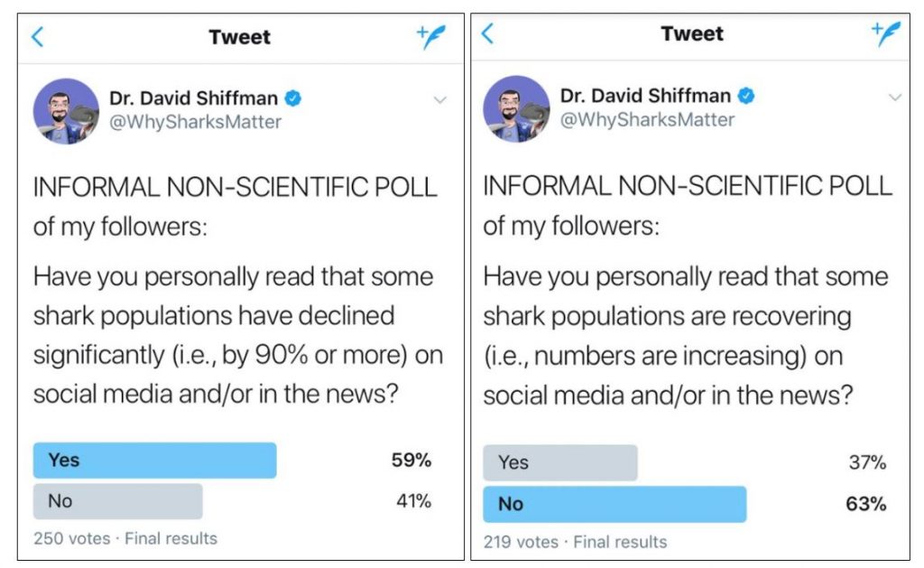Click verified badge in left tweet
The width and height of the screenshot is (924, 568).
[x=294, y=98]
